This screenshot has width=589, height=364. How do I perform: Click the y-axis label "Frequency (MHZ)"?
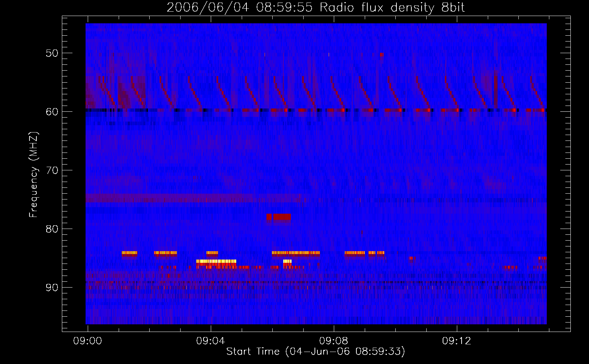[33, 175]
